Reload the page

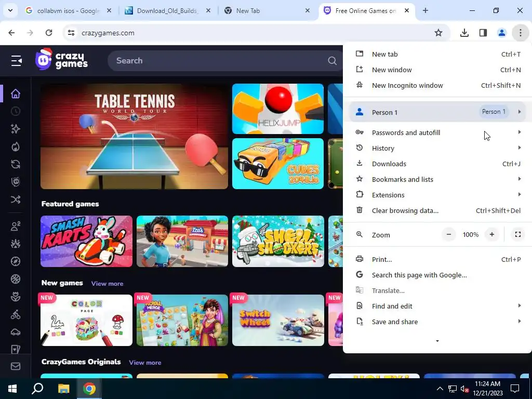(49, 33)
